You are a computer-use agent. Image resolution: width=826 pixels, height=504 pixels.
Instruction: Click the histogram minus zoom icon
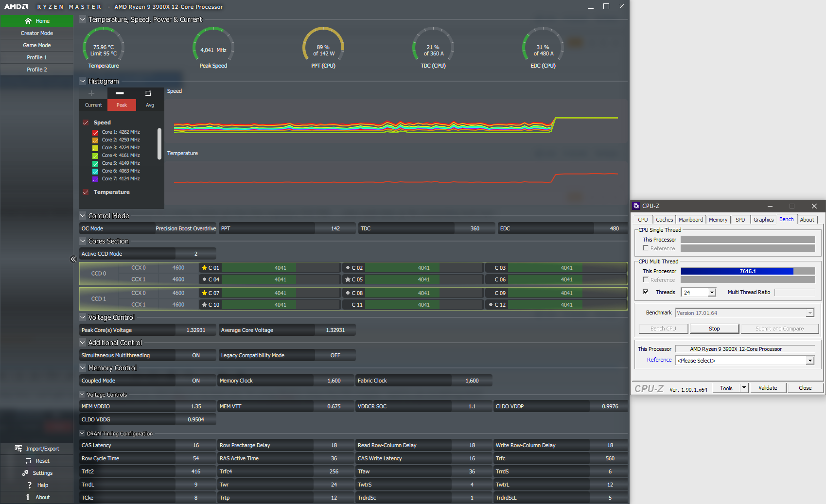pyautogui.click(x=120, y=93)
